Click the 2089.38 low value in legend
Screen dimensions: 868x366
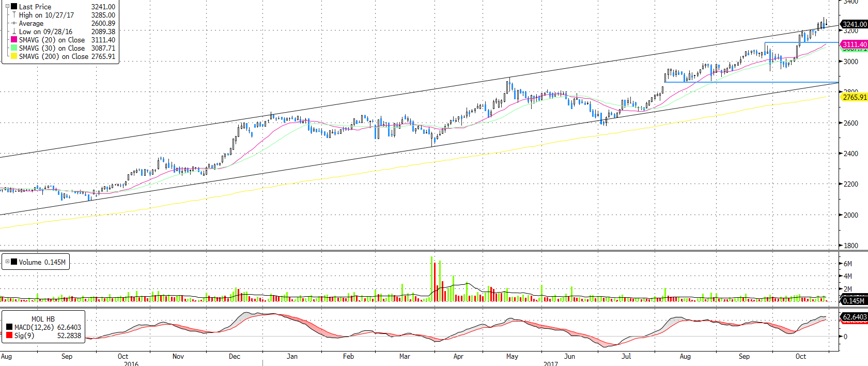pos(103,32)
